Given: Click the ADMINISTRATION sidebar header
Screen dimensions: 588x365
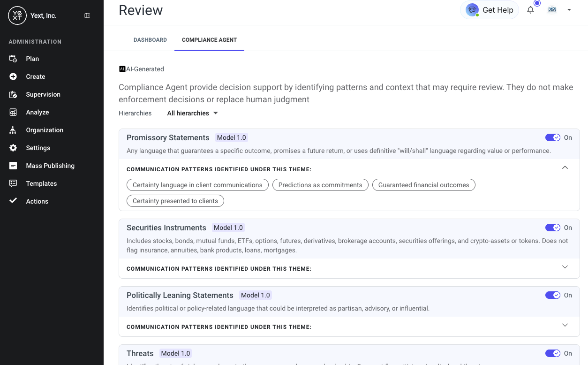Looking at the screenshot, I should (35, 42).
